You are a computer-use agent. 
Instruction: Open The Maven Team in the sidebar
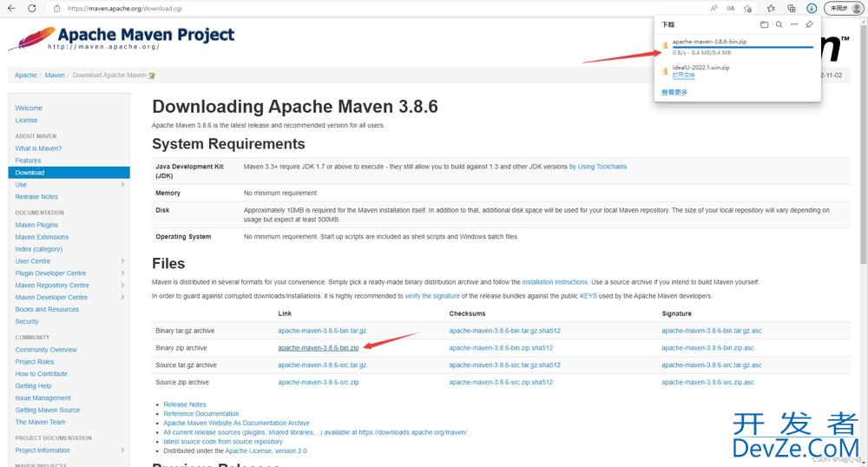(x=41, y=422)
